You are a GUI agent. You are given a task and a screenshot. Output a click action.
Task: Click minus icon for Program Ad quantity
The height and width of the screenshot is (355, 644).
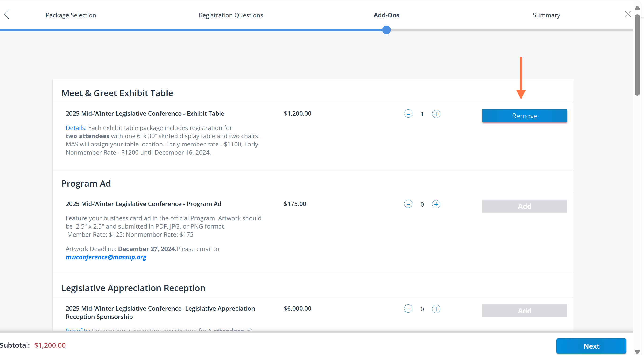click(x=408, y=204)
